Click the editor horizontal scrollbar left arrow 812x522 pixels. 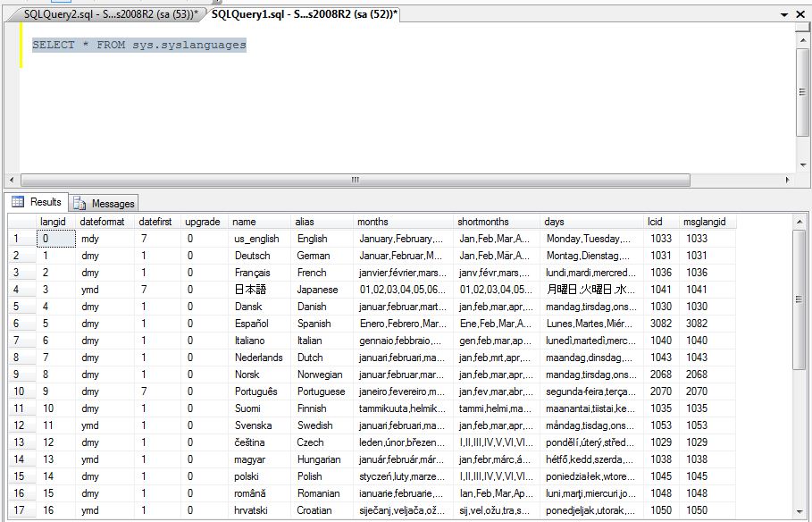pos(13,179)
